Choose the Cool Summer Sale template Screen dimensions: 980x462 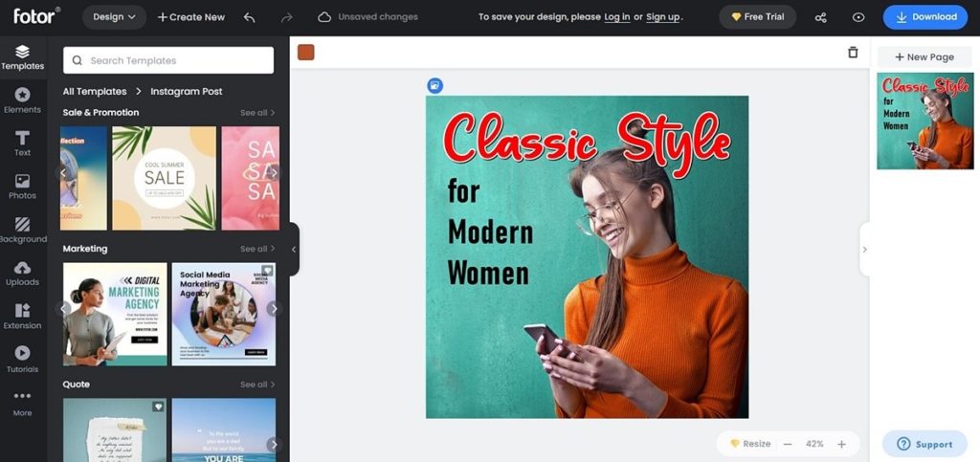165,179
